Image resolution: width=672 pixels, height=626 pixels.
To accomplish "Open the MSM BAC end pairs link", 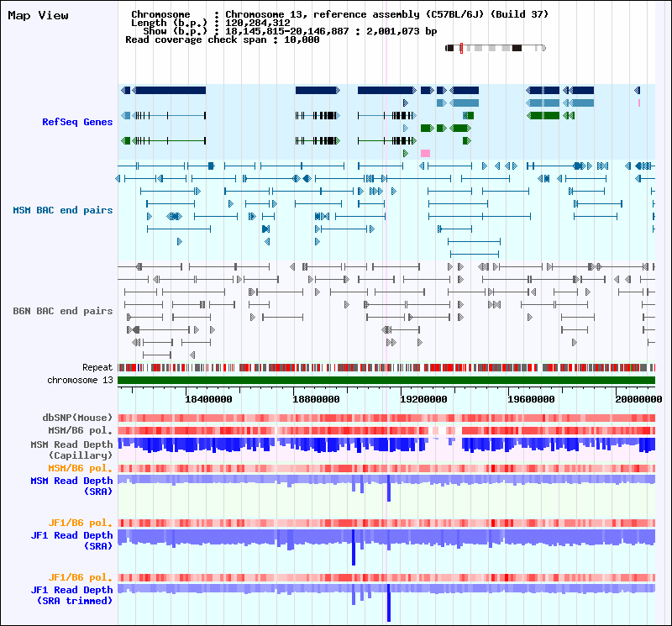I will point(62,210).
